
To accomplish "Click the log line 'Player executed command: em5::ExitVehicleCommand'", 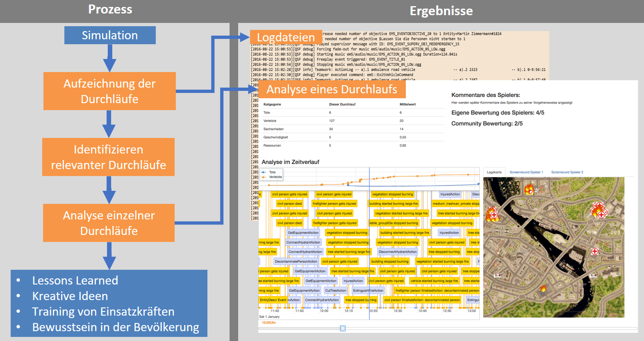I will click(x=332, y=75).
